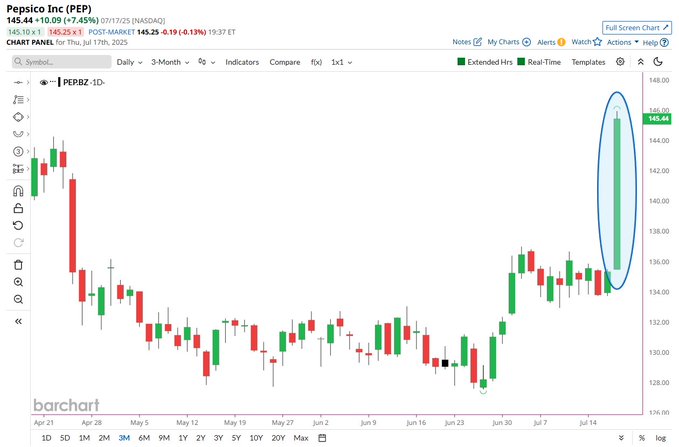
Task: Select the 6M range tab
Action: point(144,438)
